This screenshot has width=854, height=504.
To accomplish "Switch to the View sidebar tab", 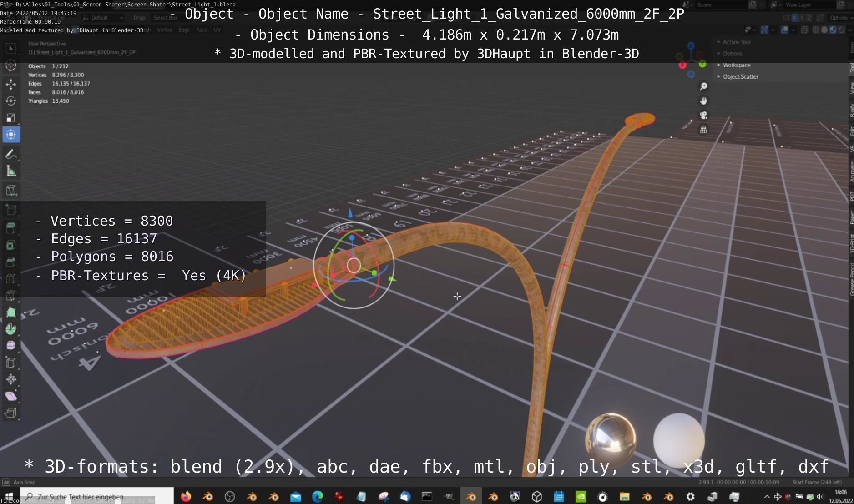I will (x=851, y=88).
